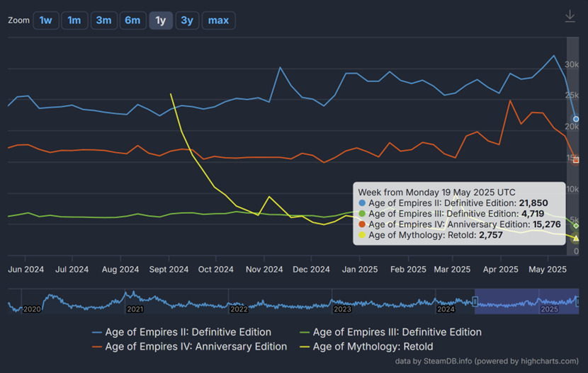This screenshot has width=588, height=373.
Task: Show max time range
Action: pyautogui.click(x=218, y=21)
